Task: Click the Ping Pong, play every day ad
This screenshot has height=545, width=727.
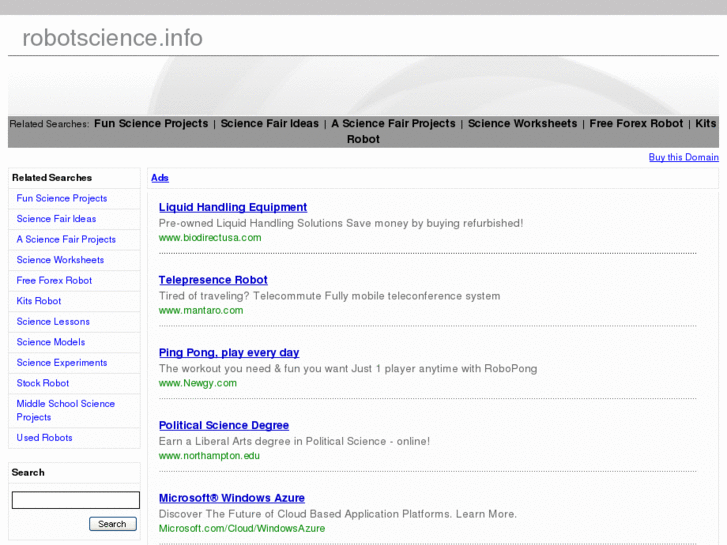Action: click(229, 353)
